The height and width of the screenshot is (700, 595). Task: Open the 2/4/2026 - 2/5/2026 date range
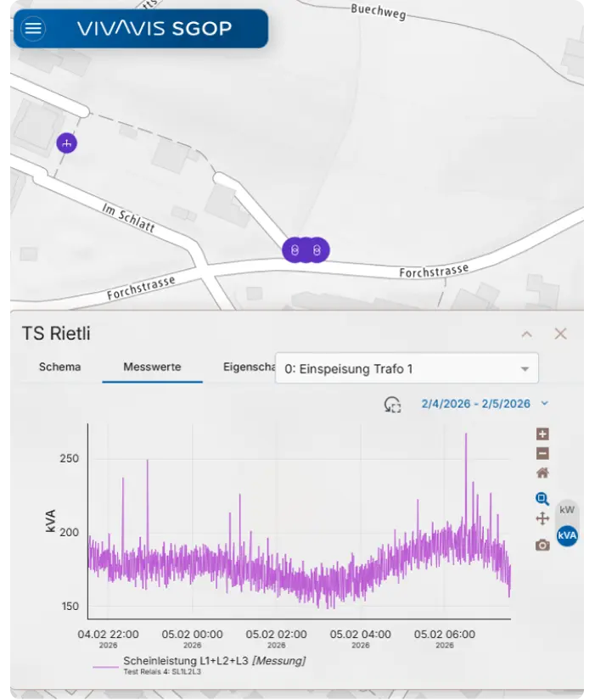coord(484,404)
